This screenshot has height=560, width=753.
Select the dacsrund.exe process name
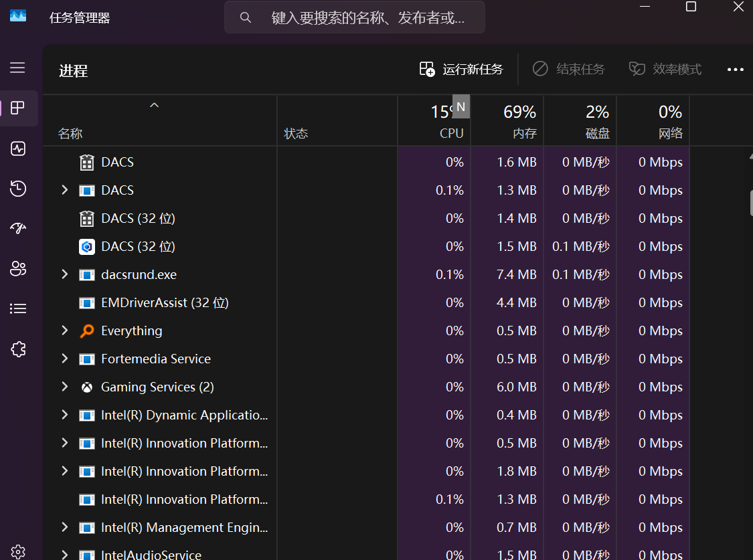coord(139,274)
